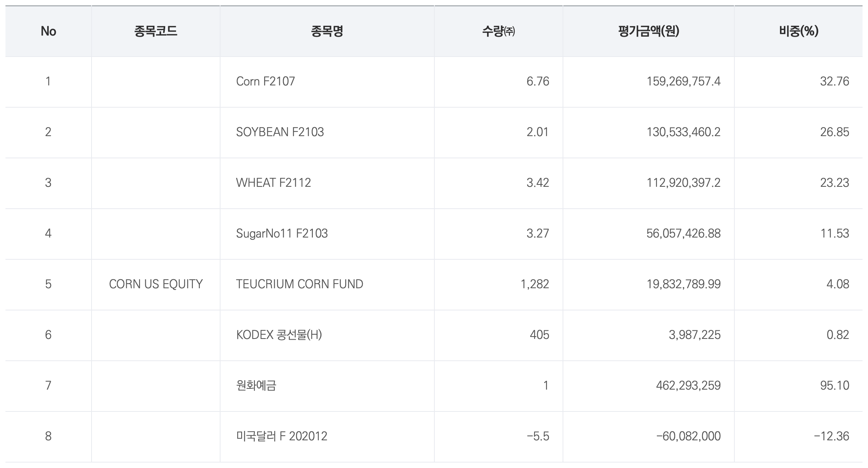
Task: Click the 종목코드 column header
Action: coord(155,31)
